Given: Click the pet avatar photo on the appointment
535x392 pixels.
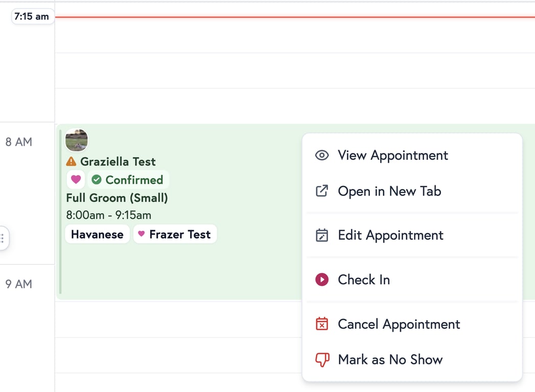Looking at the screenshot, I should (x=76, y=140).
